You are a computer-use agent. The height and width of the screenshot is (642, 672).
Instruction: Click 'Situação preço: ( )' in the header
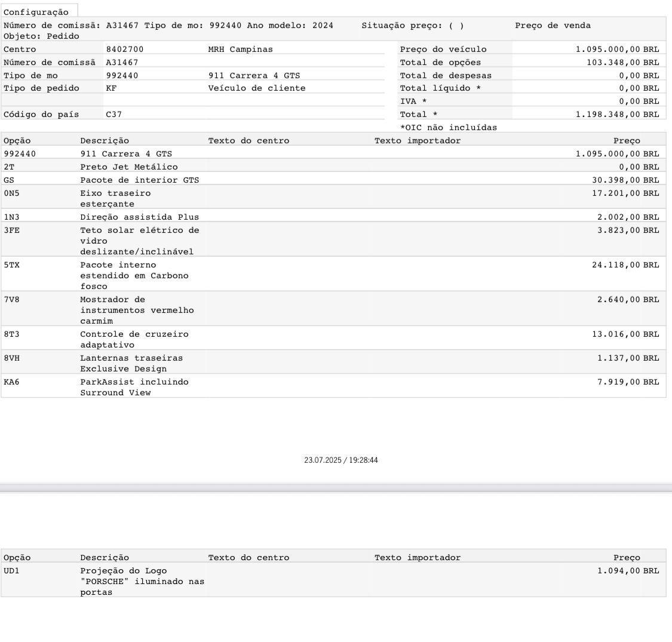413,25
